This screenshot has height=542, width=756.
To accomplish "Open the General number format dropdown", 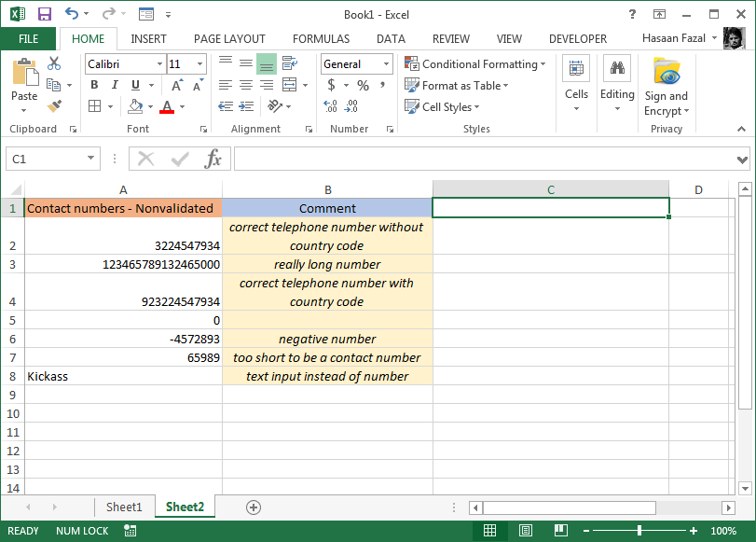I will [355, 63].
